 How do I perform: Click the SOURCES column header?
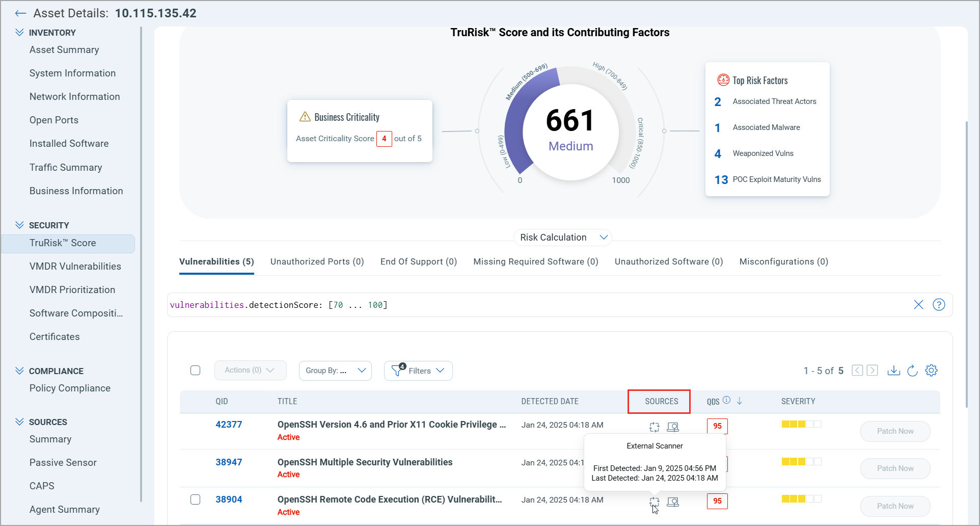pyautogui.click(x=661, y=401)
